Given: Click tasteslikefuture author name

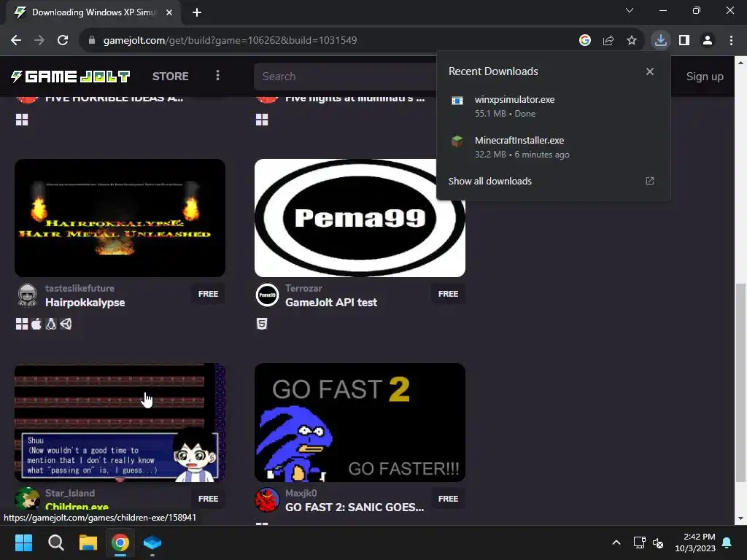Looking at the screenshot, I should coord(80,288).
